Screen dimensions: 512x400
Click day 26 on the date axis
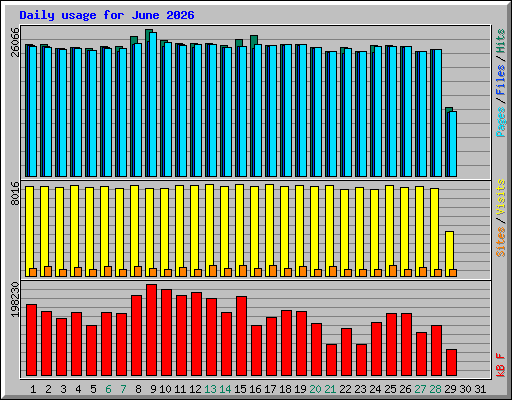pyautogui.click(x=405, y=389)
